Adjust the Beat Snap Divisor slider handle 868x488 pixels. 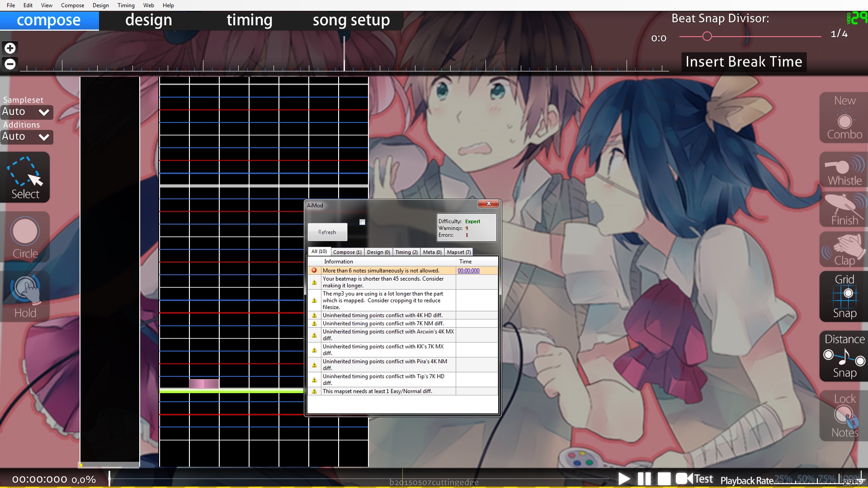click(x=707, y=36)
